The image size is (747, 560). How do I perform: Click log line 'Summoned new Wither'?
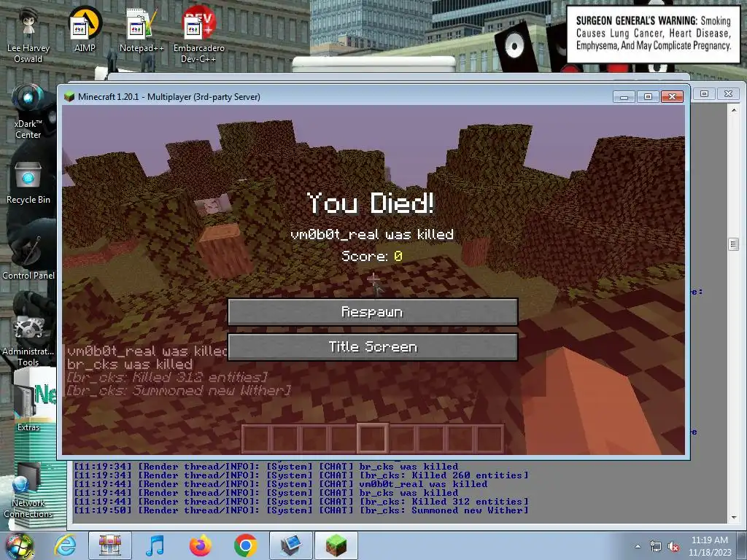[301, 510]
